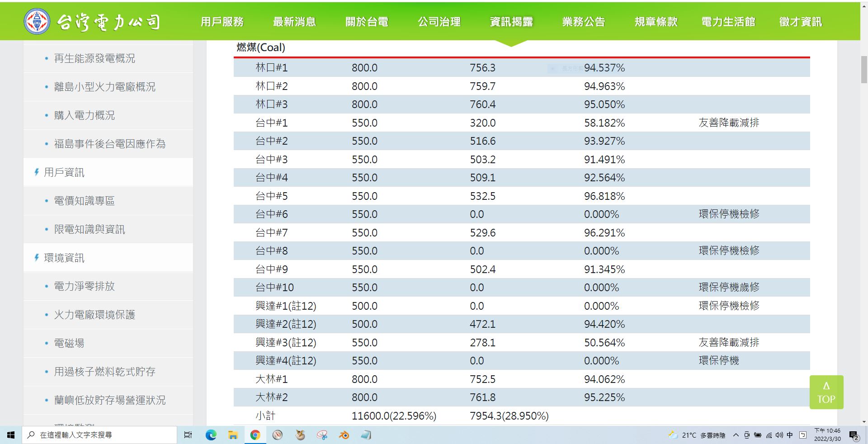The width and height of the screenshot is (868, 444).
Task: Open the 最新消息 menu
Action: pos(294,22)
